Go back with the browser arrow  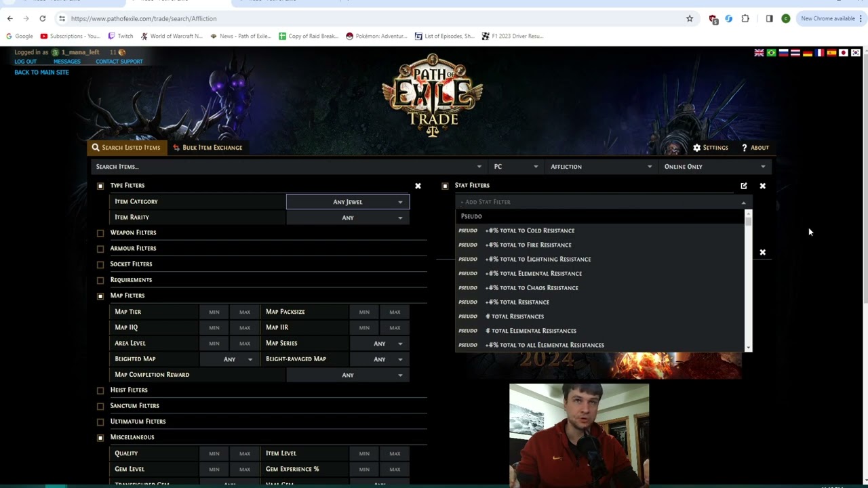[9, 18]
